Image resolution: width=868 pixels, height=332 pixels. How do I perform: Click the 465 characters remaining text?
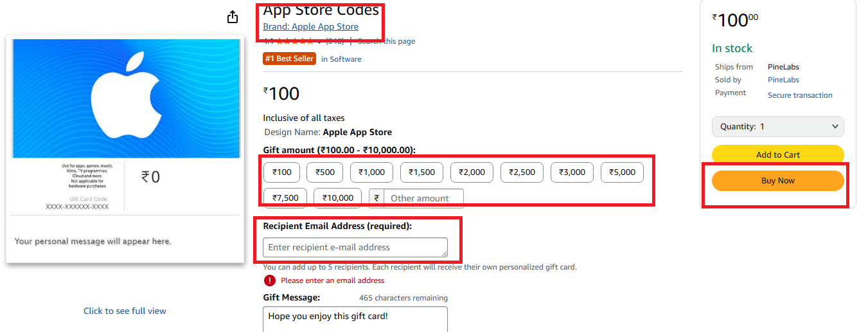(x=403, y=298)
